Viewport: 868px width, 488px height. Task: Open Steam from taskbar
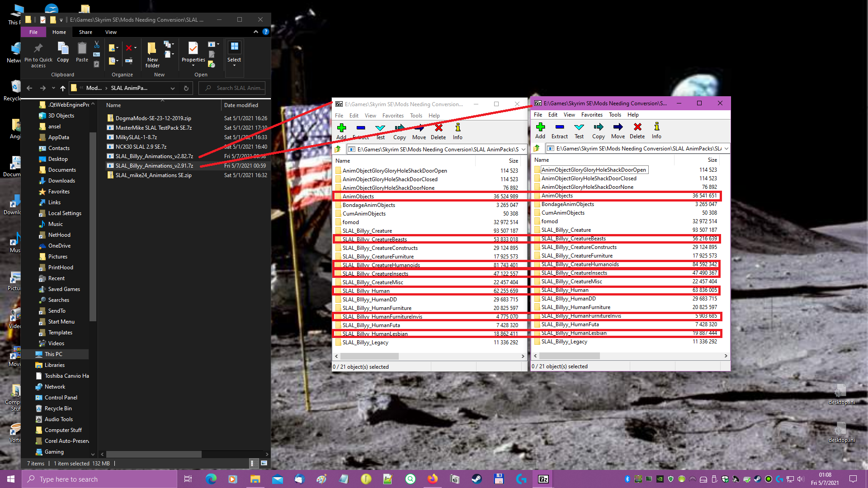click(476, 479)
